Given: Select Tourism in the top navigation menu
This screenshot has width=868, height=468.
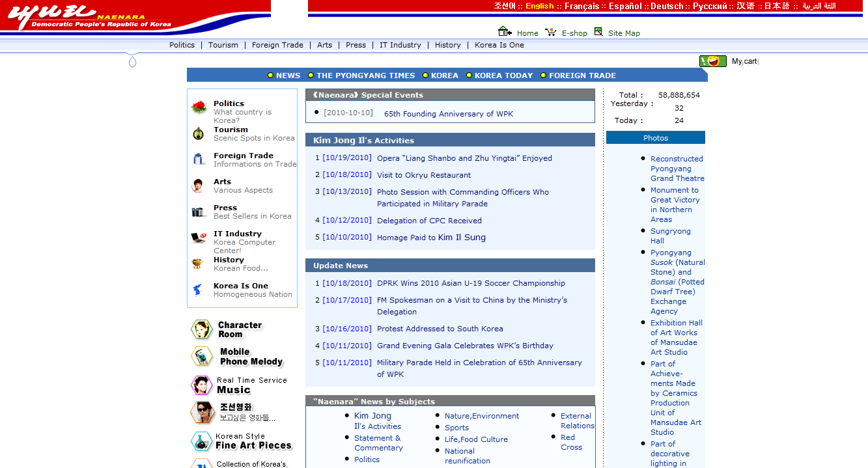Looking at the screenshot, I should [x=223, y=45].
